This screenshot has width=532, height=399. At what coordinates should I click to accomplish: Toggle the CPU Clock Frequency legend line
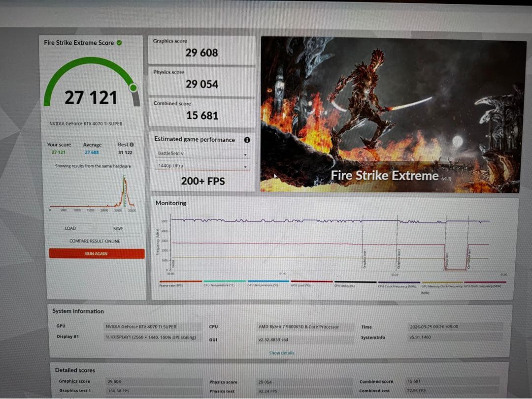(399, 284)
